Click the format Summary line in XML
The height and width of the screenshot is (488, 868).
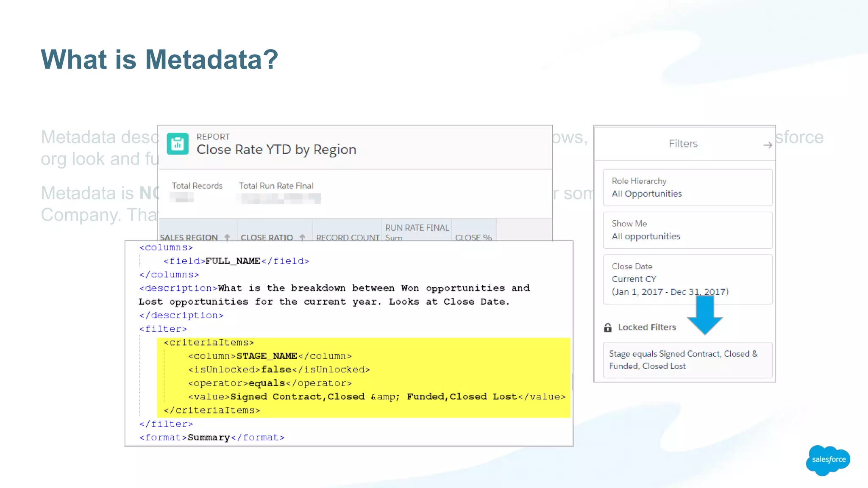(212, 437)
